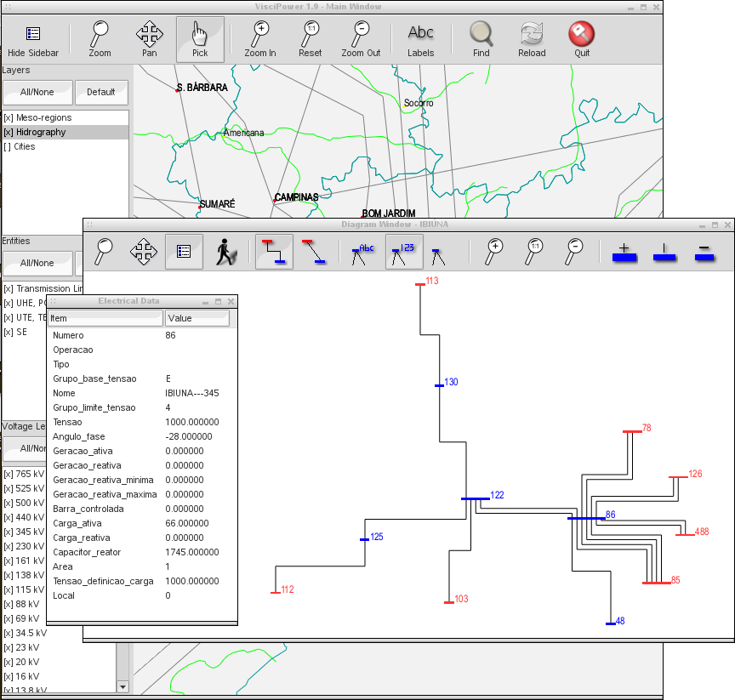Select the Nome row in Electrical Data
This screenshot has width=735, height=700.
142,393
